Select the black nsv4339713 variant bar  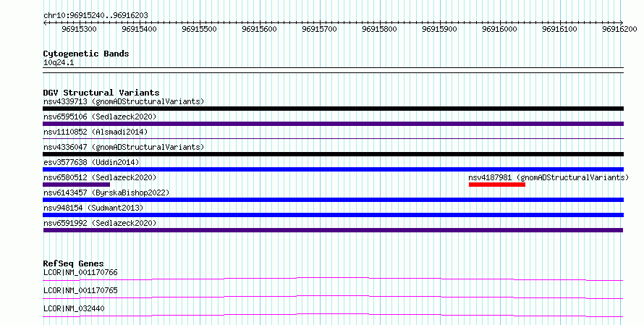pos(333,109)
